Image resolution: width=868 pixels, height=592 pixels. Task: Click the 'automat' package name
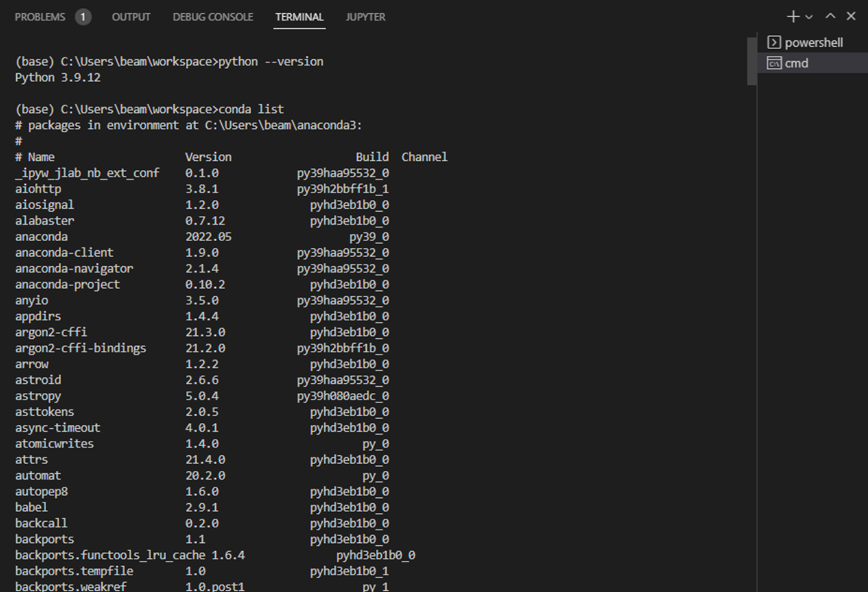click(38, 475)
